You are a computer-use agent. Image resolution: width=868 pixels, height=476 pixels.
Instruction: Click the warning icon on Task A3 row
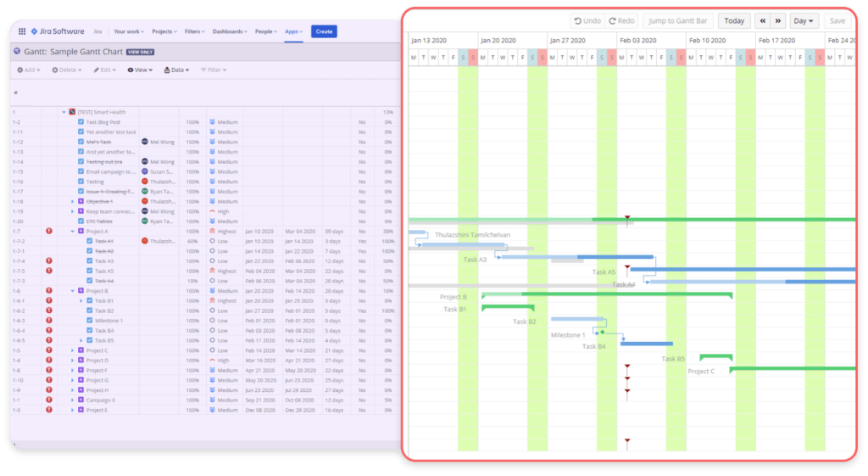pos(48,261)
